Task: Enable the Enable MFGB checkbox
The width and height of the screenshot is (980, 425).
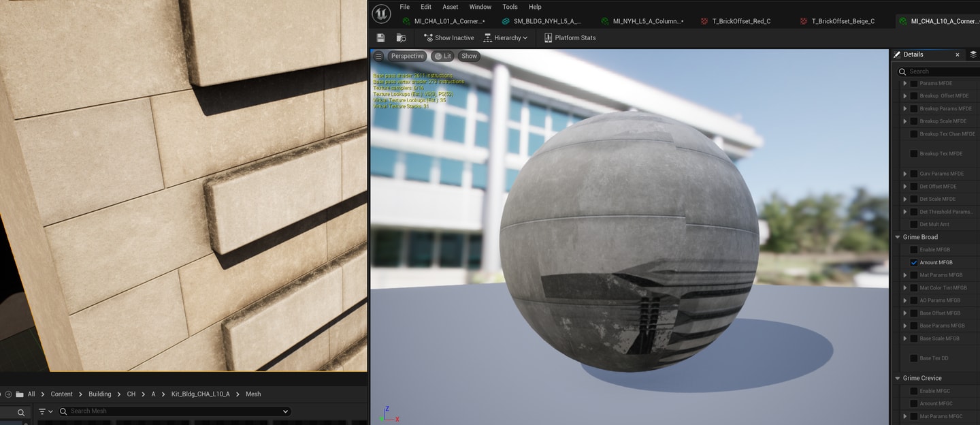Action: click(914, 250)
